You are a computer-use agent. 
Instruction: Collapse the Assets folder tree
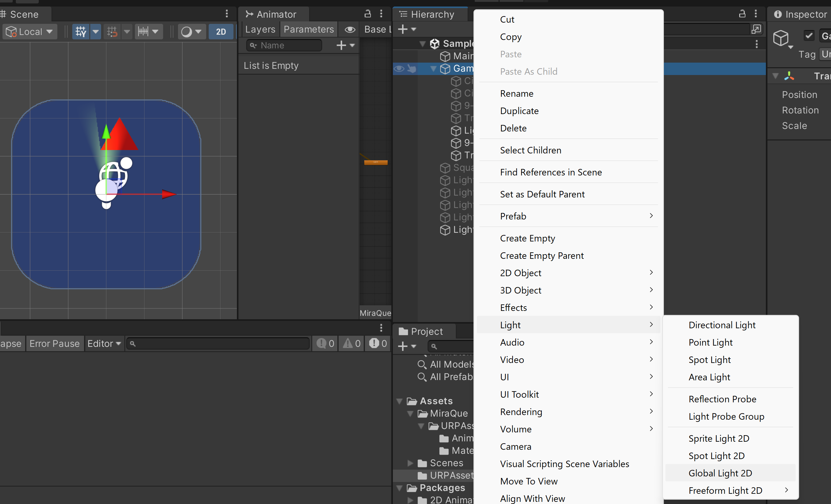pos(399,401)
